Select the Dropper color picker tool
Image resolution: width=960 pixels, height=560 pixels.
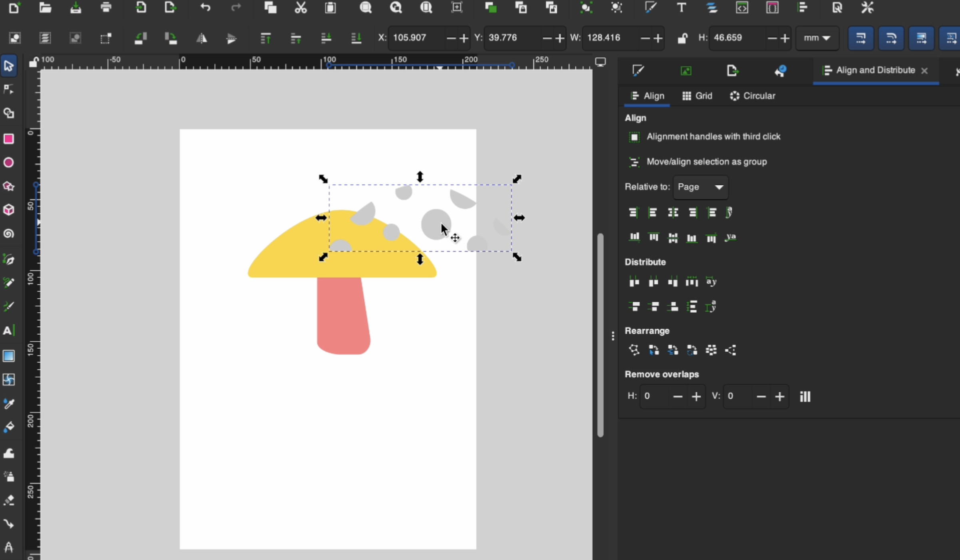pos(9,404)
